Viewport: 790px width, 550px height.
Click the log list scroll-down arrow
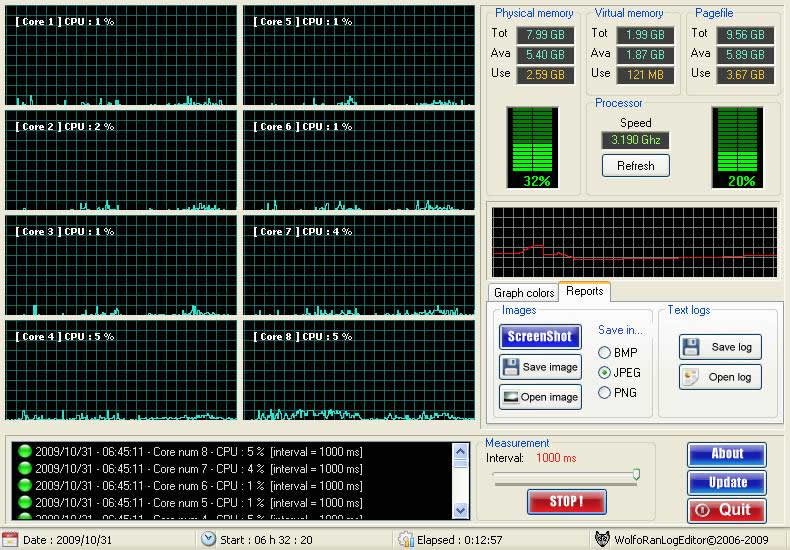pos(460,511)
